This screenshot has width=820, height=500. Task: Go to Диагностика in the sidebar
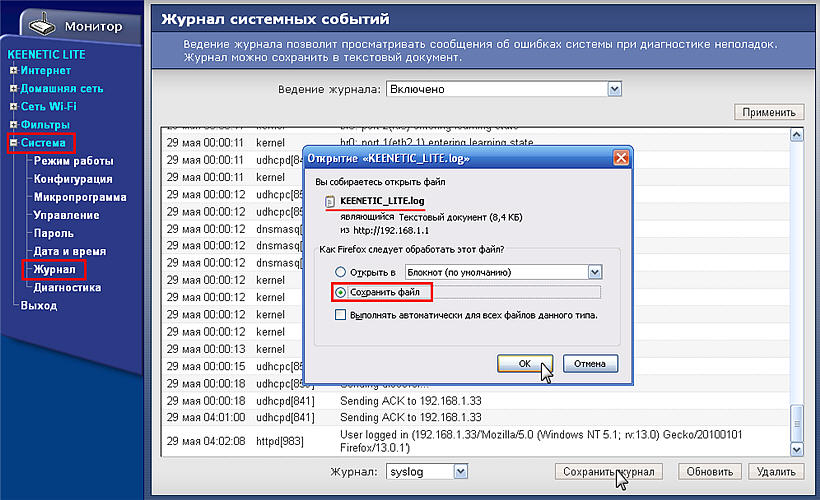[x=67, y=287]
